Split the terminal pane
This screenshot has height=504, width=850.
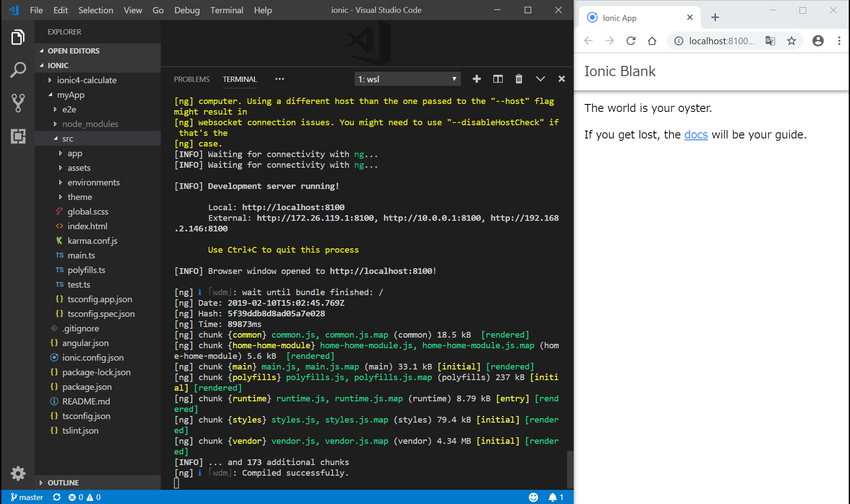click(x=498, y=79)
